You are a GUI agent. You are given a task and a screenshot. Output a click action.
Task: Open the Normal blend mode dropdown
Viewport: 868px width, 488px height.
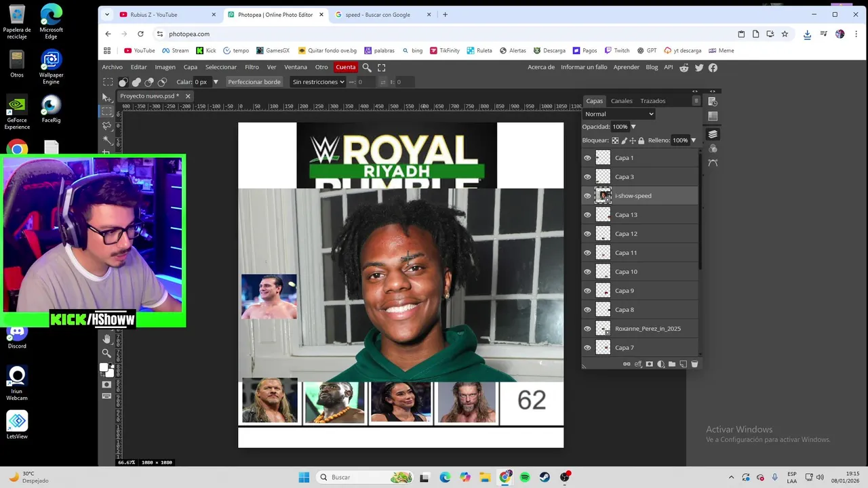(619, 114)
